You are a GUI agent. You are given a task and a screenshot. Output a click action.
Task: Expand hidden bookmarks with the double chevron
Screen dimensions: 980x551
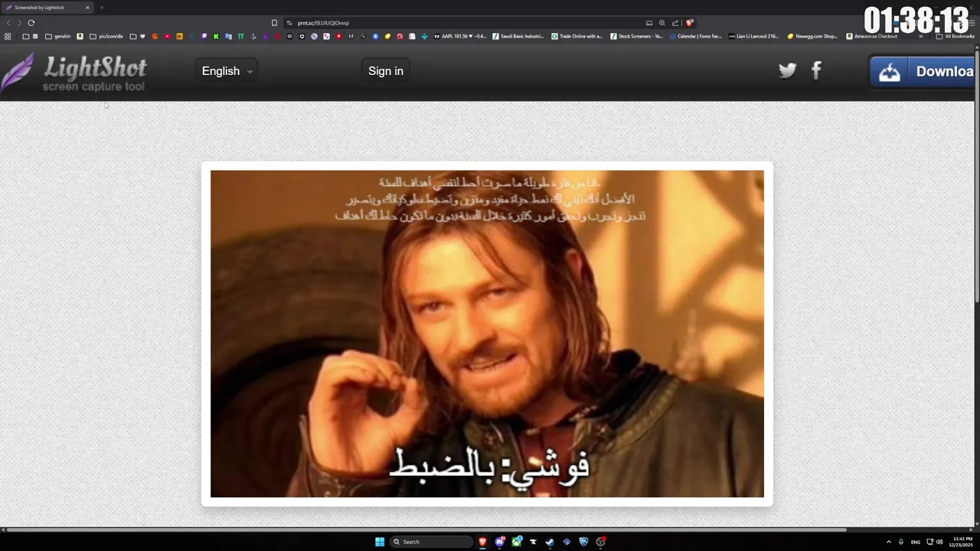921,36
